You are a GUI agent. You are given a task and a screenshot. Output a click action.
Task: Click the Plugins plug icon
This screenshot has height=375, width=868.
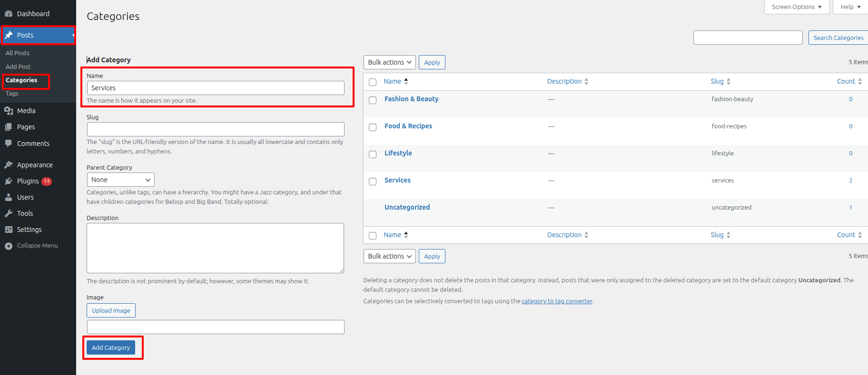[9, 181]
